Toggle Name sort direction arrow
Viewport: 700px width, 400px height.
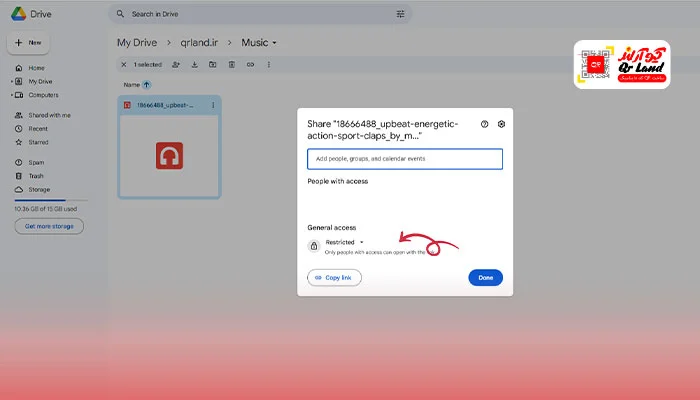click(x=147, y=85)
